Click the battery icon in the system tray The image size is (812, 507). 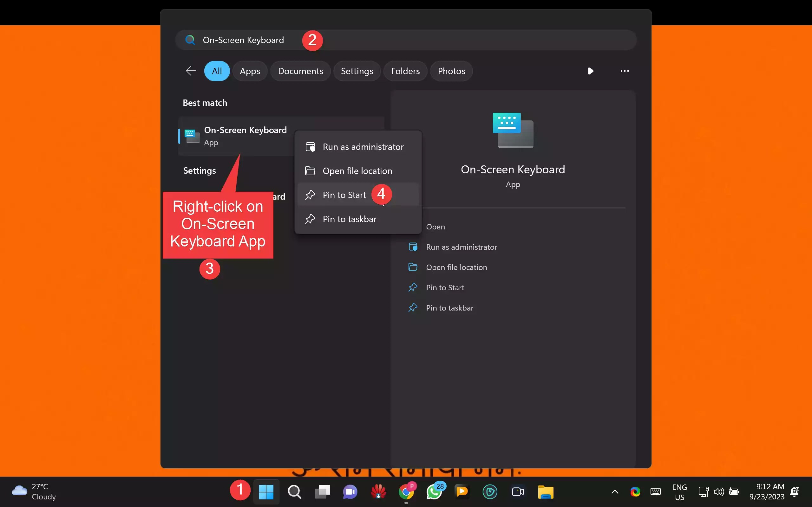pos(734,491)
